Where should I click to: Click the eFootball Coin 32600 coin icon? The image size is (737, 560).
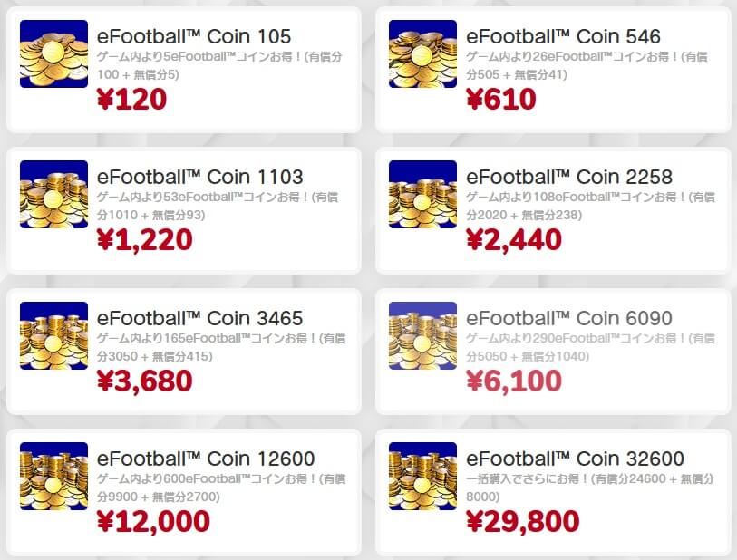422,477
